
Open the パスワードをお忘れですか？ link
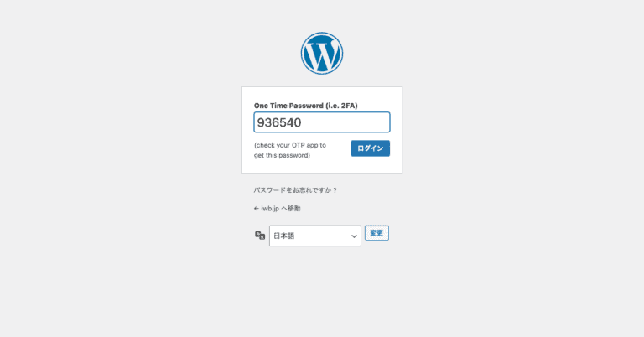pos(295,190)
